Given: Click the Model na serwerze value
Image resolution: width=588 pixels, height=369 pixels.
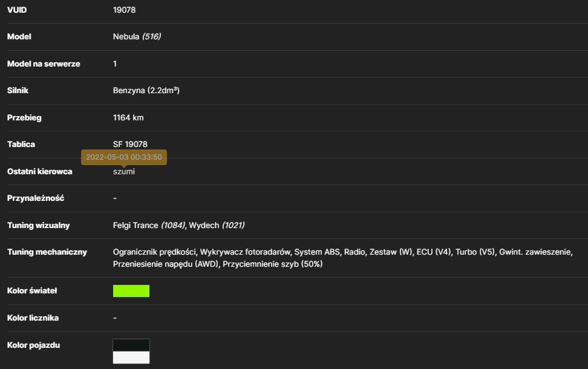Looking at the screenshot, I should tap(115, 64).
